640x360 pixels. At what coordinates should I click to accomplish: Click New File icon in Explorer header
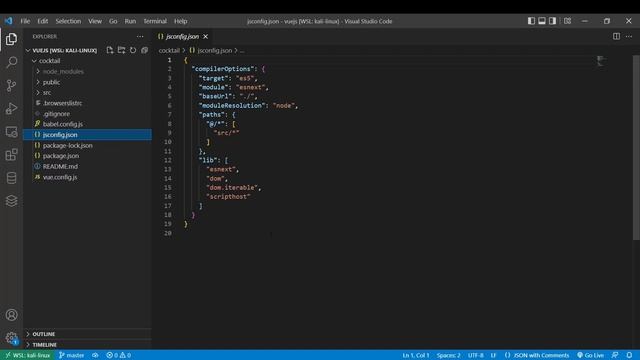coord(110,50)
